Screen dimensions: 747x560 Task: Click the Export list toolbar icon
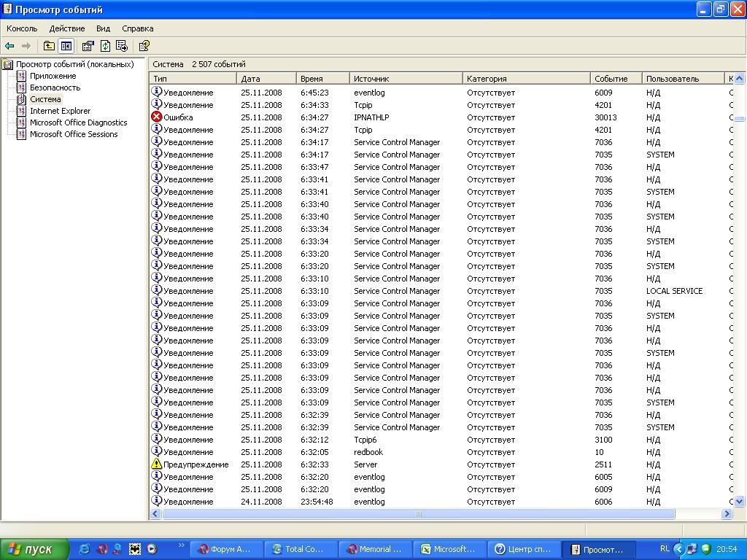[122, 46]
